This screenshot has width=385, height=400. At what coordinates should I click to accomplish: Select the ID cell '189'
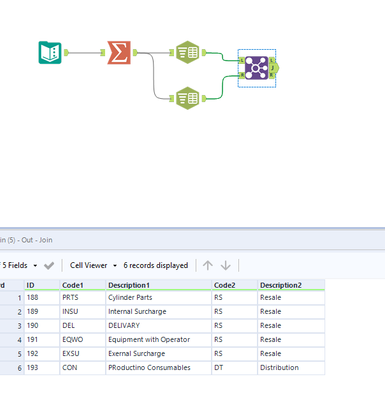coord(42,311)
